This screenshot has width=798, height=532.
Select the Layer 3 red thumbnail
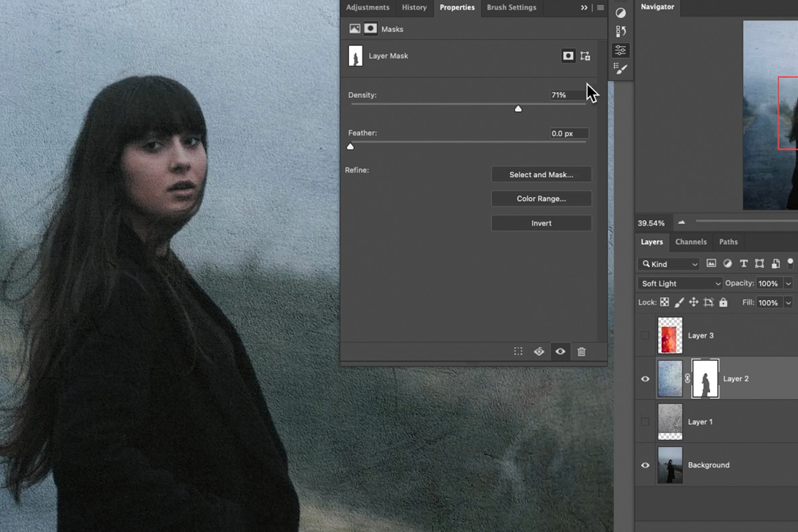point(670,335)
